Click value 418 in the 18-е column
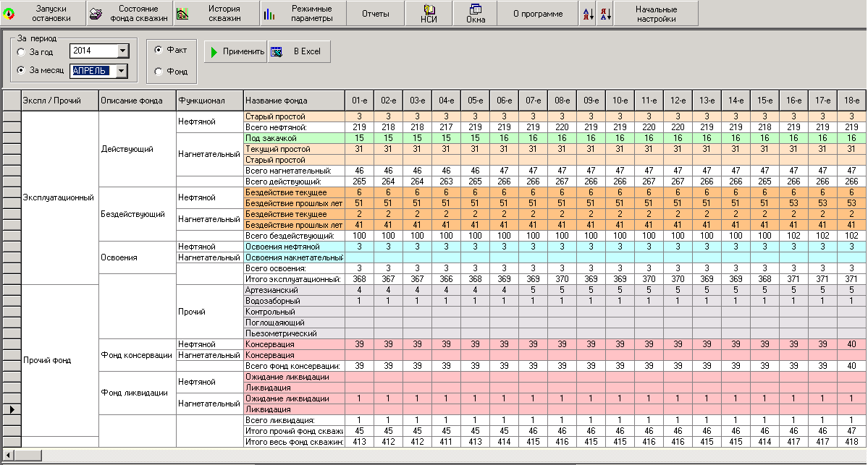Viewport: 868px width, 465px height. [851, 442]
